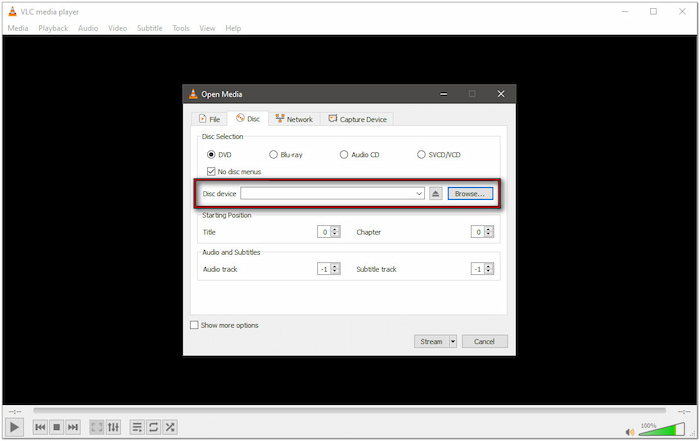
Task: Stop playback with the stop button
Action: (x=57, y=427)
